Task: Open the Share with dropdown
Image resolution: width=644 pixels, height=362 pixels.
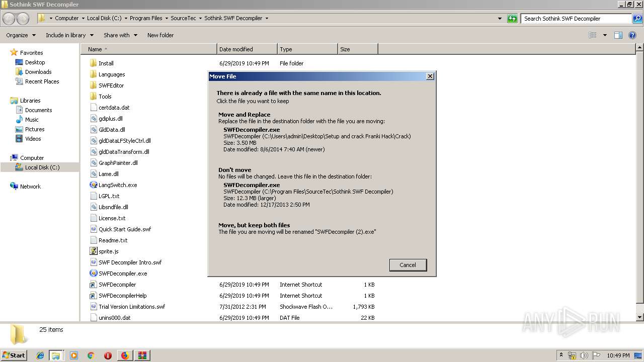Action: 120,35
